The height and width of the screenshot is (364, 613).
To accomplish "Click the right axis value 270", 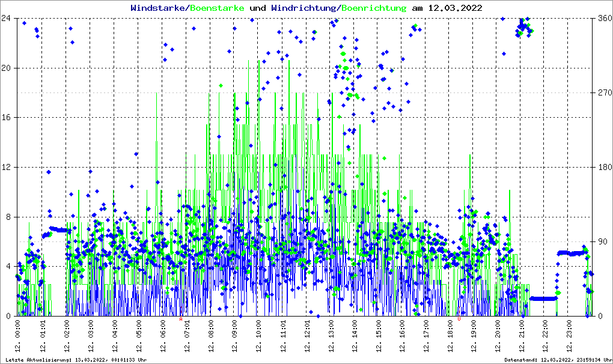I will 605,93.
